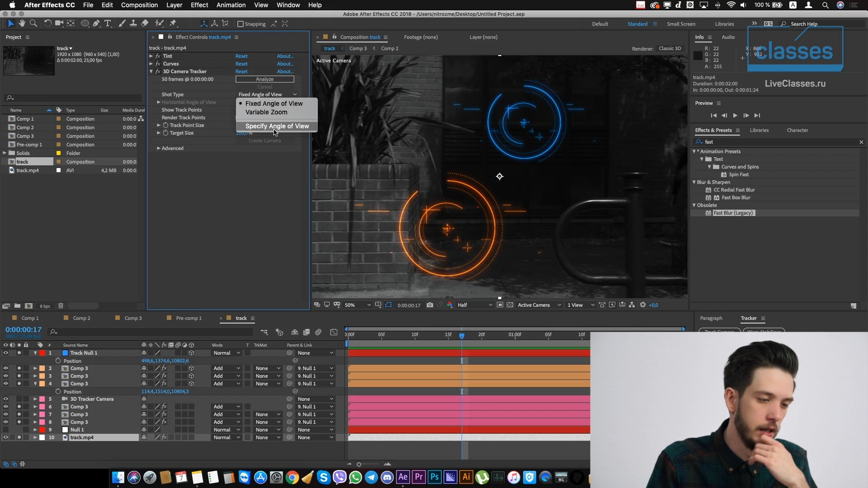Click the Composition menu in menu bar
Viewport: 868px width, 488px height.
pos(138,5)
